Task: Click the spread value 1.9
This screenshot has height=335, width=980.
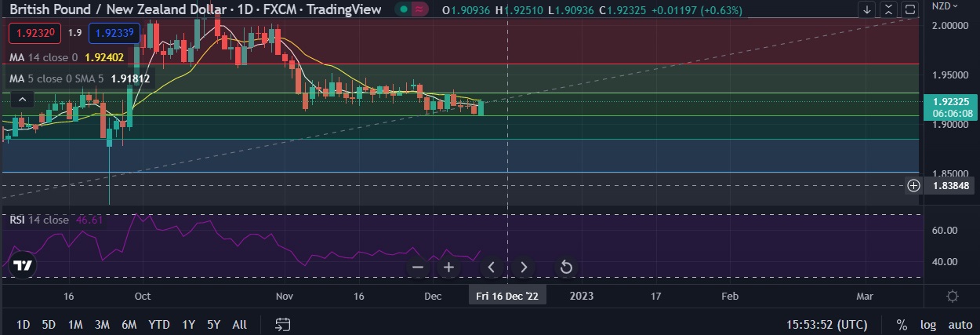Action: [74, 34]
